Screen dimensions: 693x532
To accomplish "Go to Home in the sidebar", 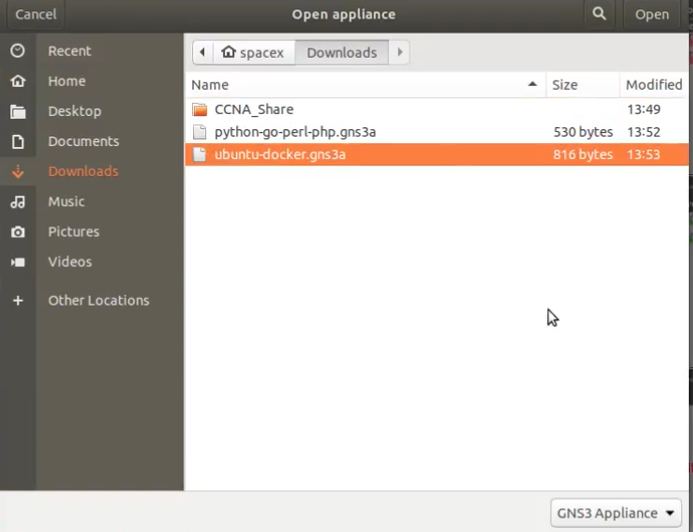I will (x=67, y=81).
